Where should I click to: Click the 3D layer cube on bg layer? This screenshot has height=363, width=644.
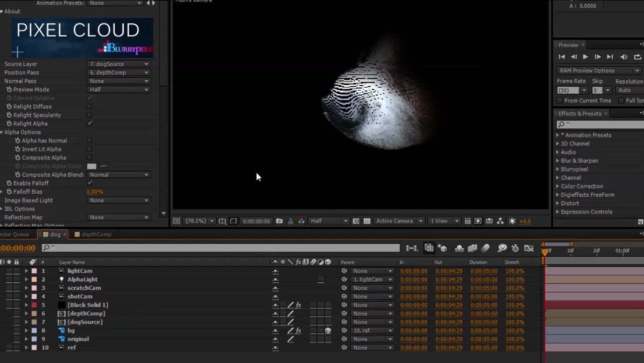pyautogui.click(x=328, y=331)
